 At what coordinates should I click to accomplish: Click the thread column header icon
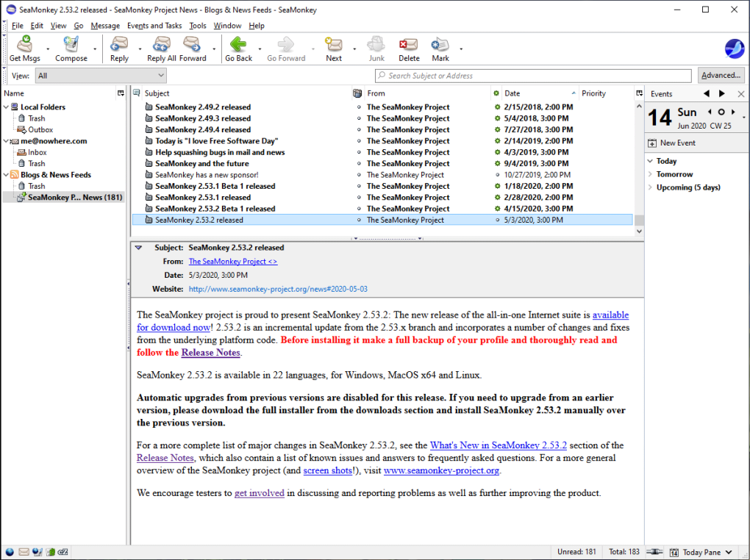[x=137, y=93]
